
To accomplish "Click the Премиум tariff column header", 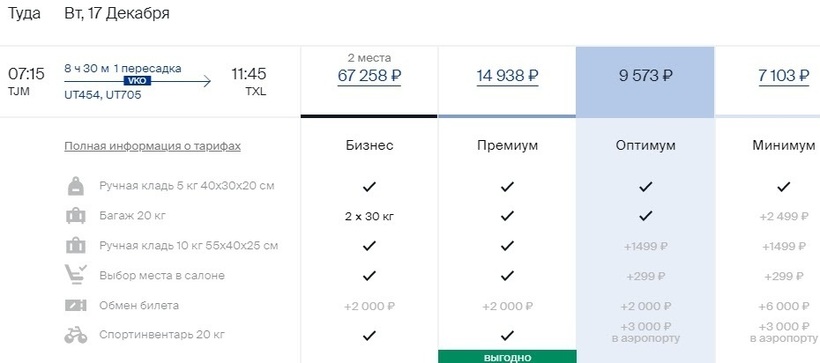I will tap(507, 145).
